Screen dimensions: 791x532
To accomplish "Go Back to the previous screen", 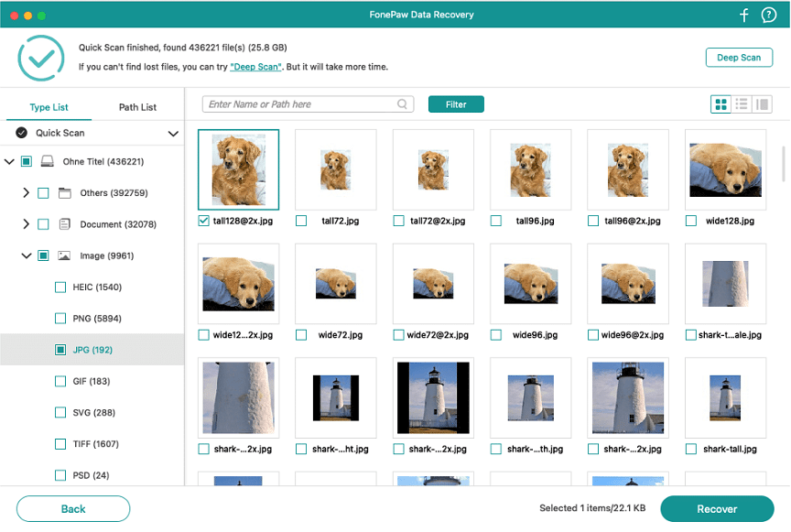I will 73,509.
